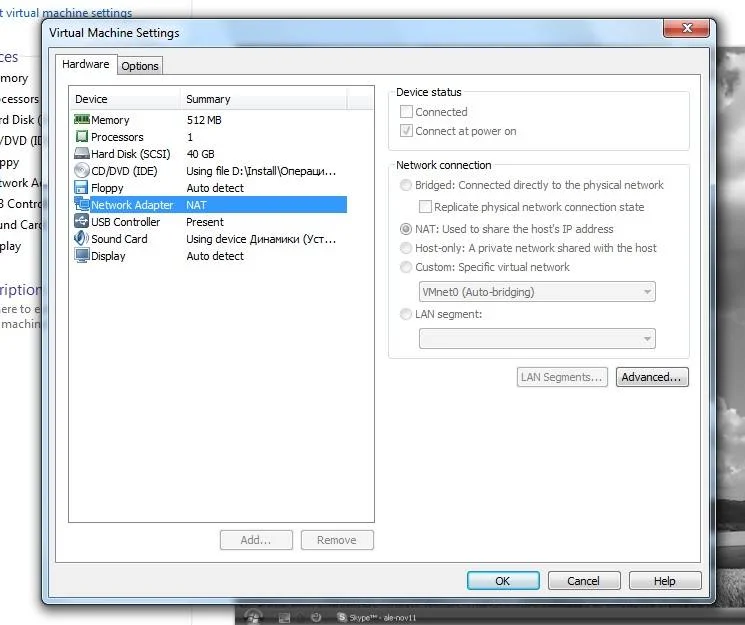Click Skype taskbar button label
745x625 pixels.
point(382,617)
